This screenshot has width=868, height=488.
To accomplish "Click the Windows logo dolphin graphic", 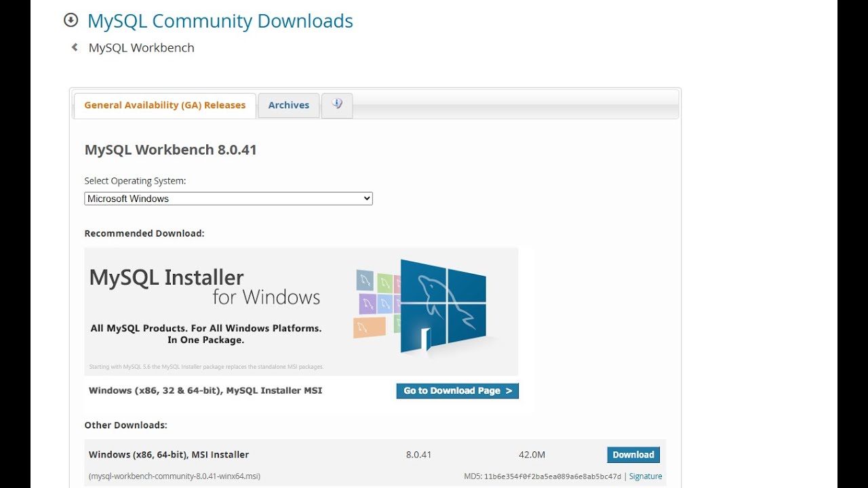I will 442,306.
